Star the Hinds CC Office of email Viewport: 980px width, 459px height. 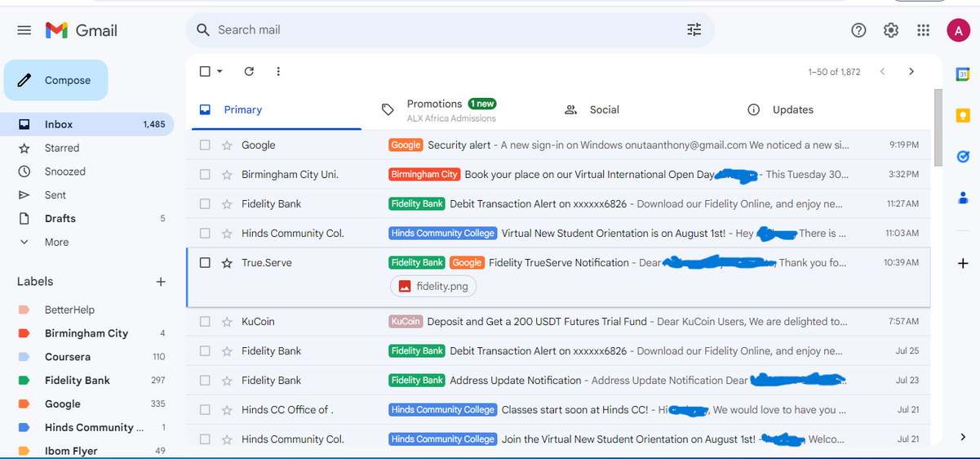227,410
